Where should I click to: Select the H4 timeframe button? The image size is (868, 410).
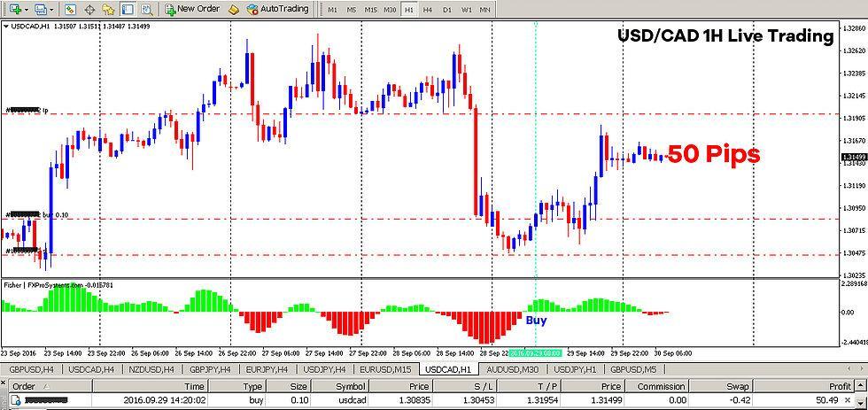point(428,10)
